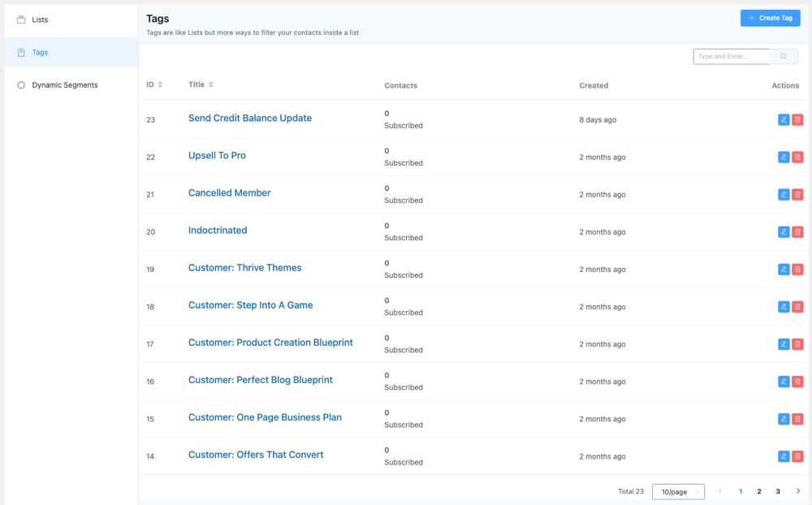
Task: Edit the Customer: Product Creation Blueprint tag
Action: tap(784, 344)
